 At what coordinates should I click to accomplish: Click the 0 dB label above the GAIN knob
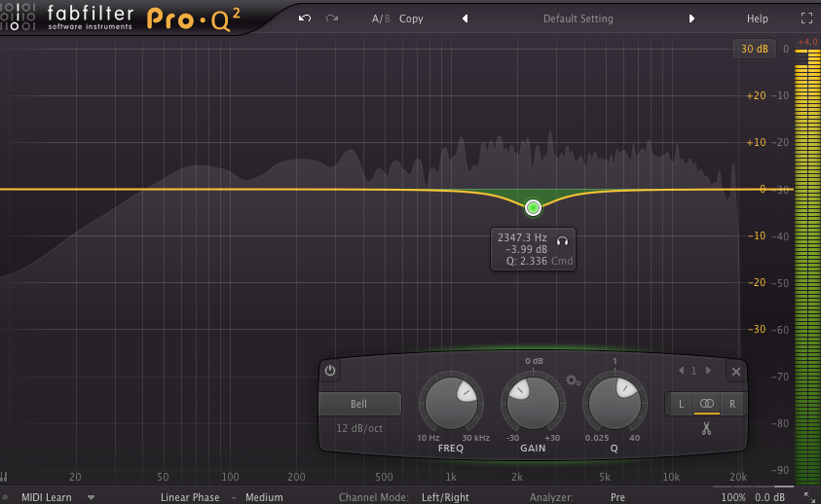534,361
